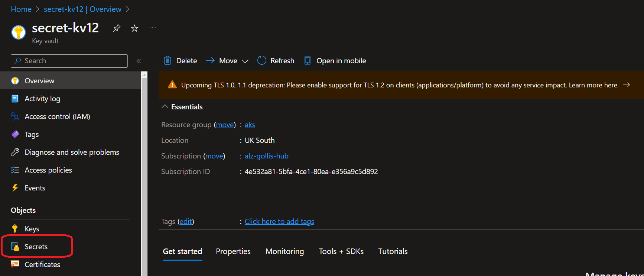Open the more options ellipsis
This screenshot has width=644, height=276.
coord(153,28)
